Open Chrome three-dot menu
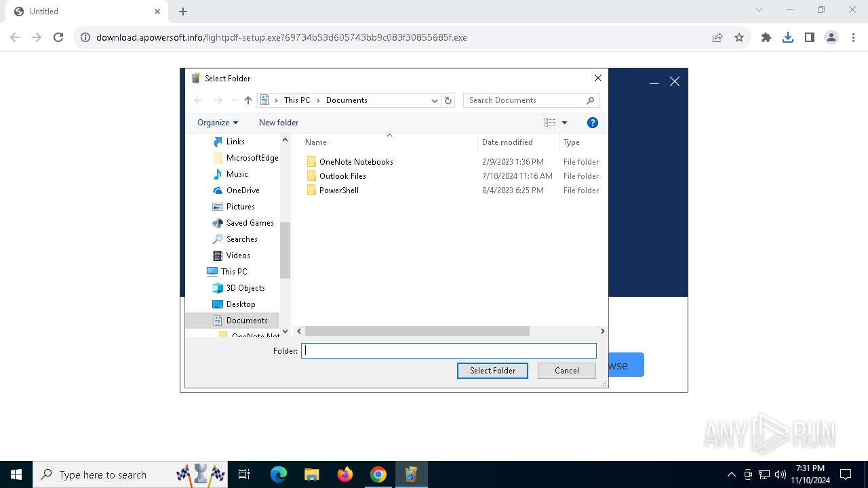This screenshot has width=868, height=488. pos(853,38)
